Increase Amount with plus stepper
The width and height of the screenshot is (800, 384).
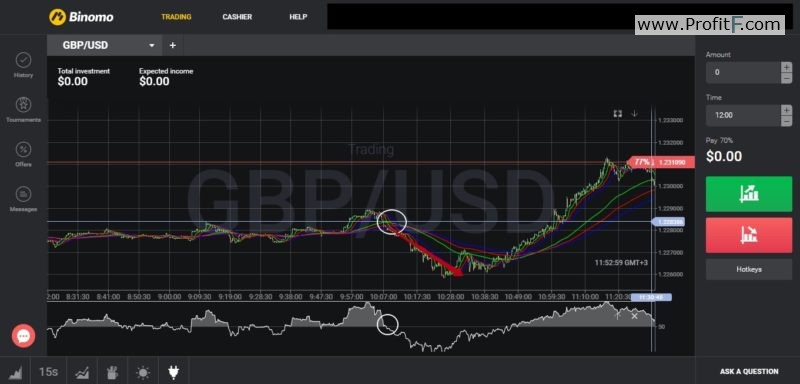click(x=787, y=67)
